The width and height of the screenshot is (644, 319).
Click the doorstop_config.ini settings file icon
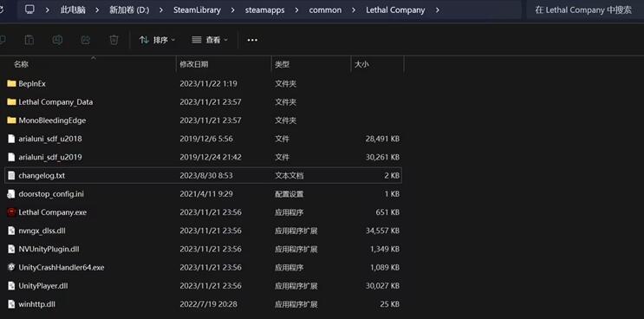click(x=11, y=194)
